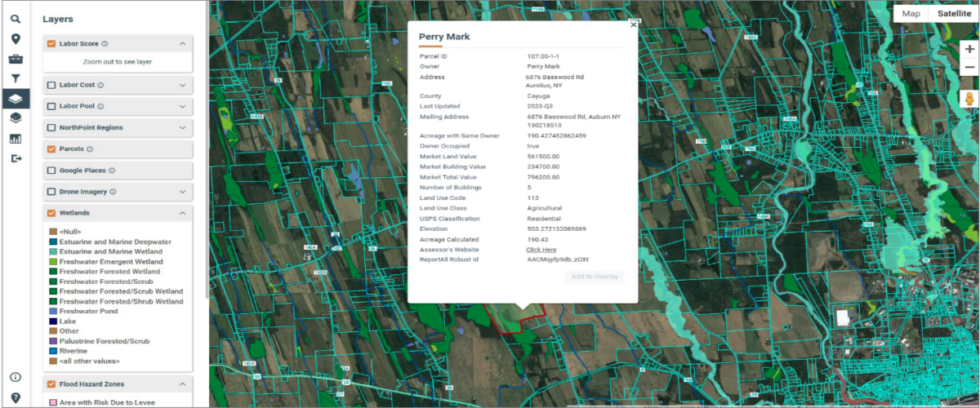
Task: Click the info icon next to Labor Score
Action: click(x=105, y=44)
